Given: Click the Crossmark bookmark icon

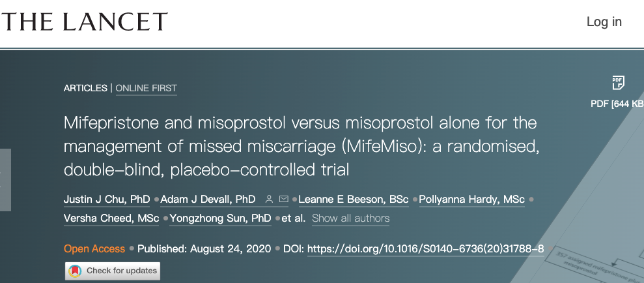Looking at the screenshot, I should tap(76, 271).
